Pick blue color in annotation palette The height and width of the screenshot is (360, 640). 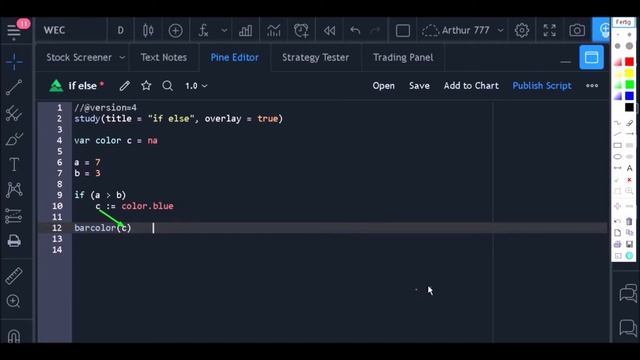click(x=629, y=96)
